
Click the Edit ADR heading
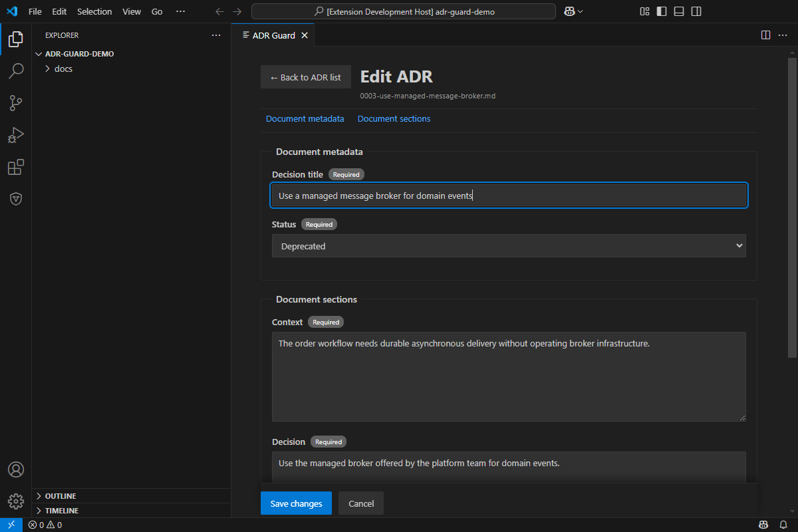[x=396, y=76]
